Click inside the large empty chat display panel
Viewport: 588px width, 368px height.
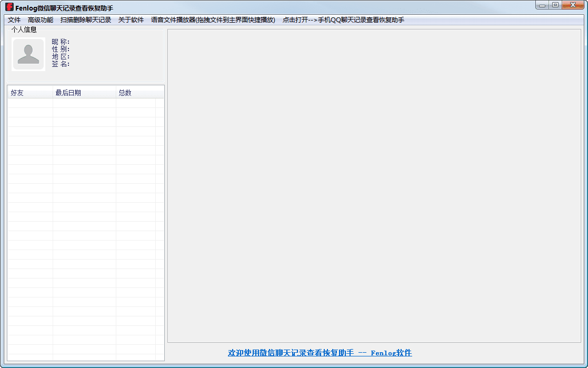(x=374, y=185)
